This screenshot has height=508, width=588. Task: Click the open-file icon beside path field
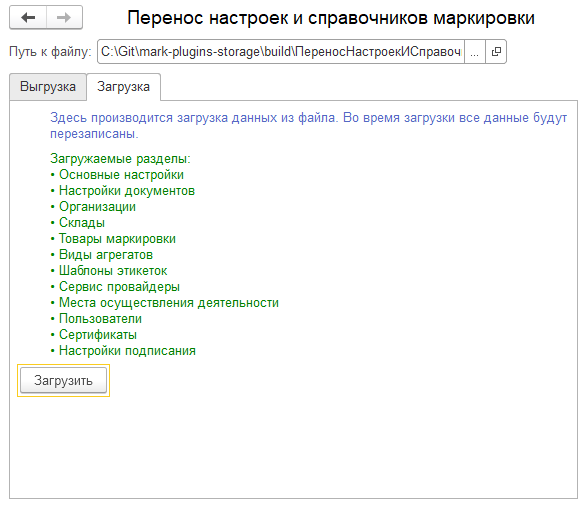[496, 52]
